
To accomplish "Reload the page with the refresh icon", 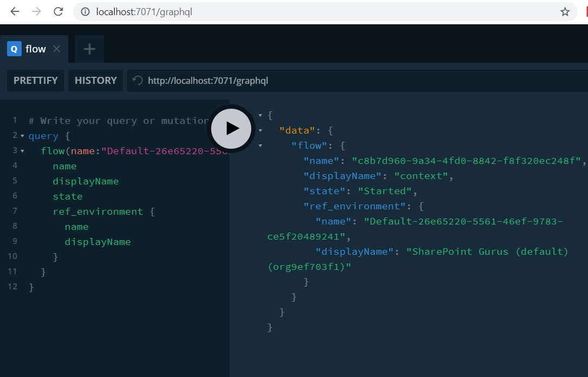I will coord(59,12).
